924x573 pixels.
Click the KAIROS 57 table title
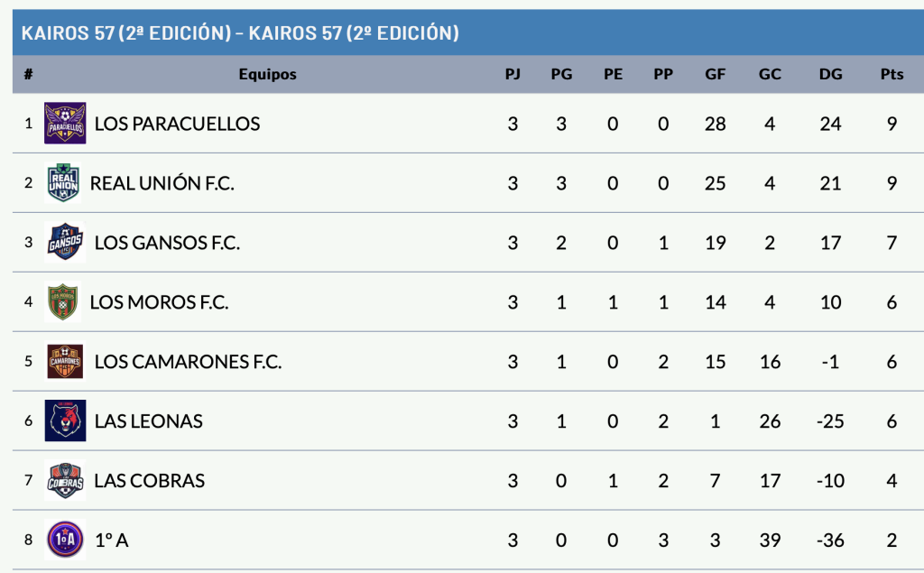coord(240,33)
